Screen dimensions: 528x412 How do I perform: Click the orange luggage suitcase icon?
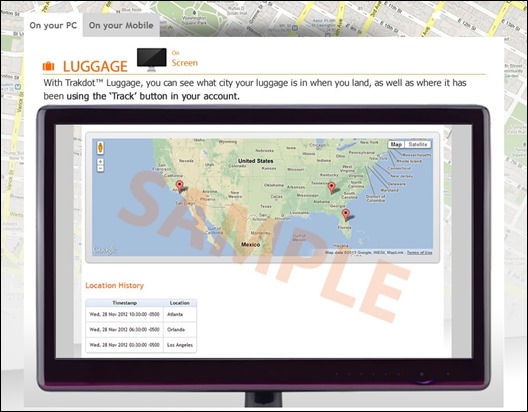(x=48, y=66)
